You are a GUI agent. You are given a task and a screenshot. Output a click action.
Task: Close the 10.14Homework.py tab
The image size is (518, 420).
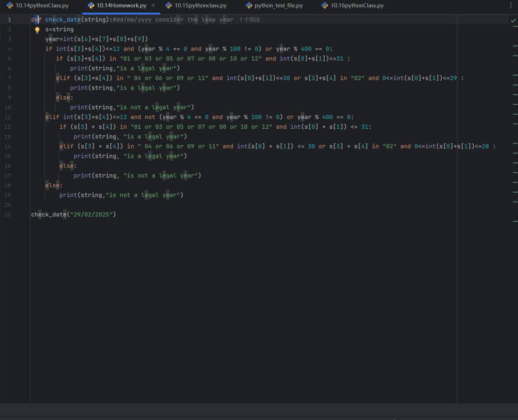pos(153,5)
